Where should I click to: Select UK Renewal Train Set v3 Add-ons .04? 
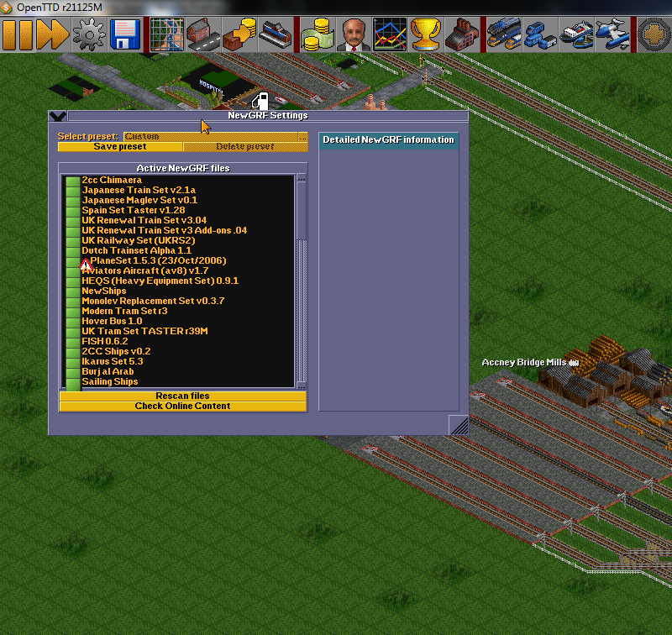[x=178, y=230]
